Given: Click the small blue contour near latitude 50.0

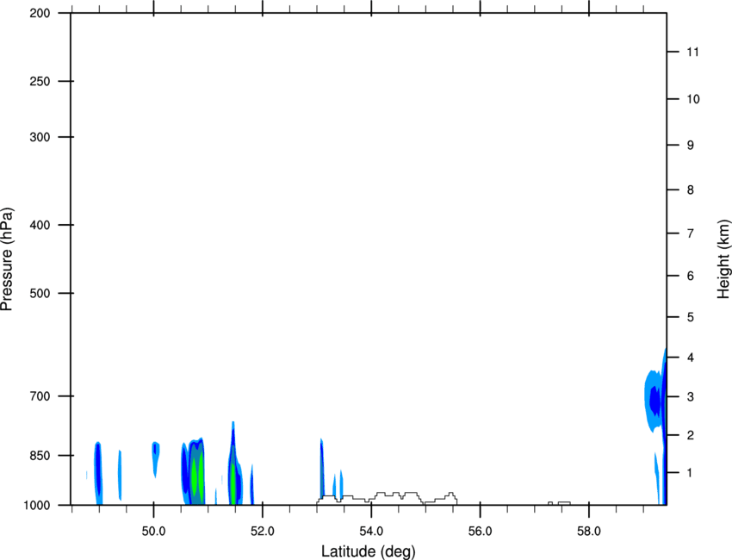Looking at the screenshot, I should click(x=156, y=458).
